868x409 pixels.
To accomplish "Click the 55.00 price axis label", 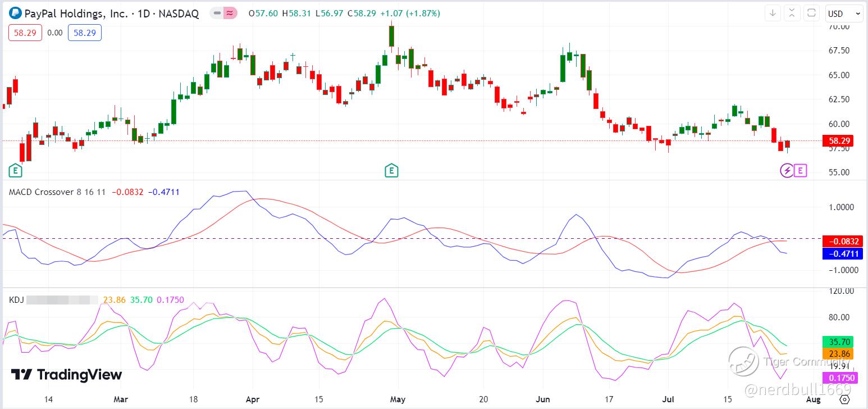I will pos(838,172).
